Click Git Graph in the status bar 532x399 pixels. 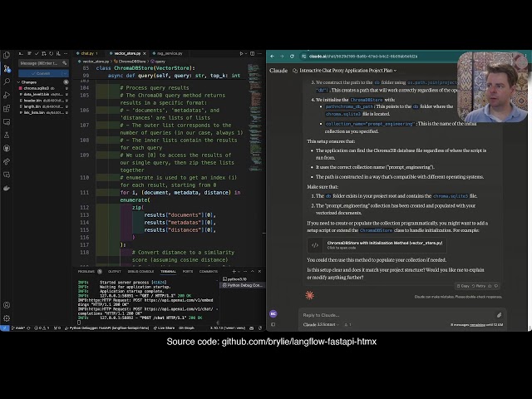click(186, 328)
